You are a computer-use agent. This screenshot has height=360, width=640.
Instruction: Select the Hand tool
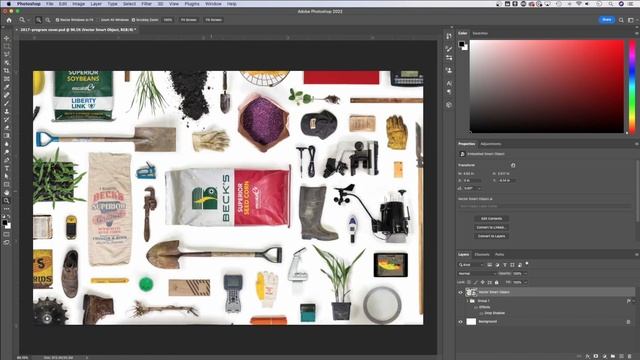point(7,192)
